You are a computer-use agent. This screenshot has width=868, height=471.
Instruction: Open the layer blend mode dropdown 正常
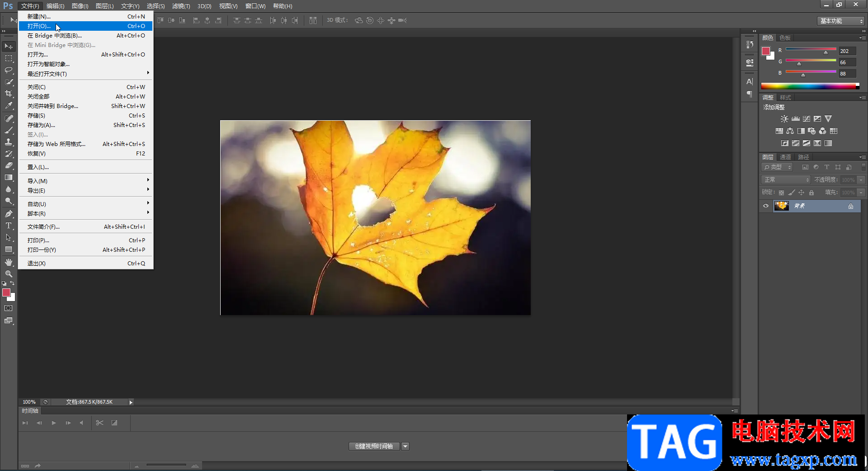(786, 180)
